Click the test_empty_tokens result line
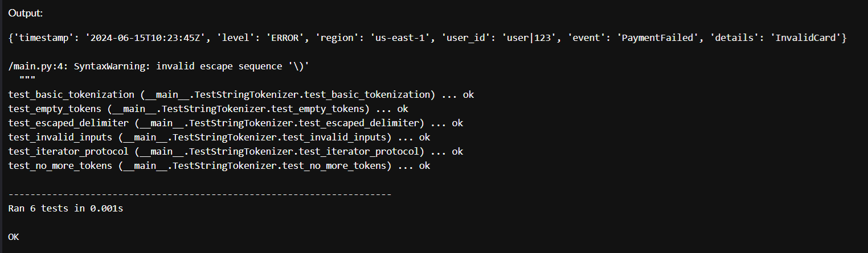Screen dimensions: 868x253 click(x=208, y=109)
